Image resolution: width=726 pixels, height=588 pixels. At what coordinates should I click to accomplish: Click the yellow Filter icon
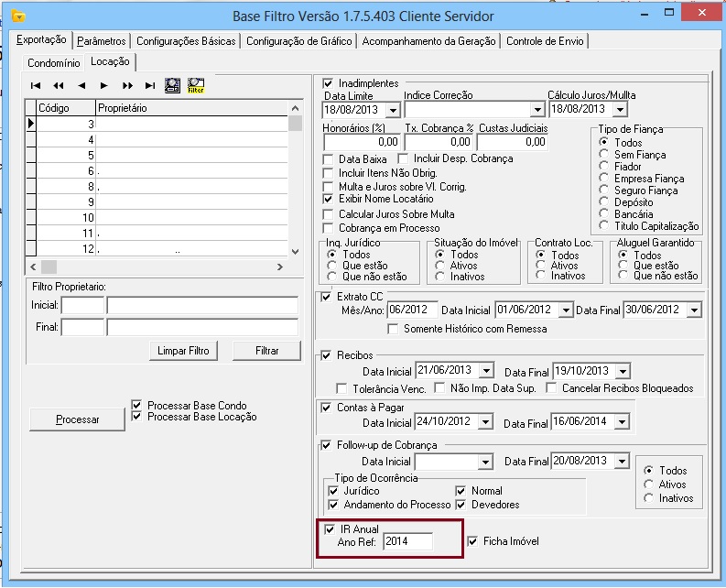[x=195, y=85]
